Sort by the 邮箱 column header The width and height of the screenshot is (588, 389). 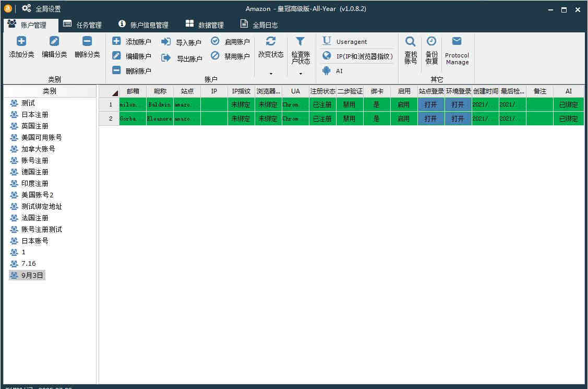click(133, 91)
